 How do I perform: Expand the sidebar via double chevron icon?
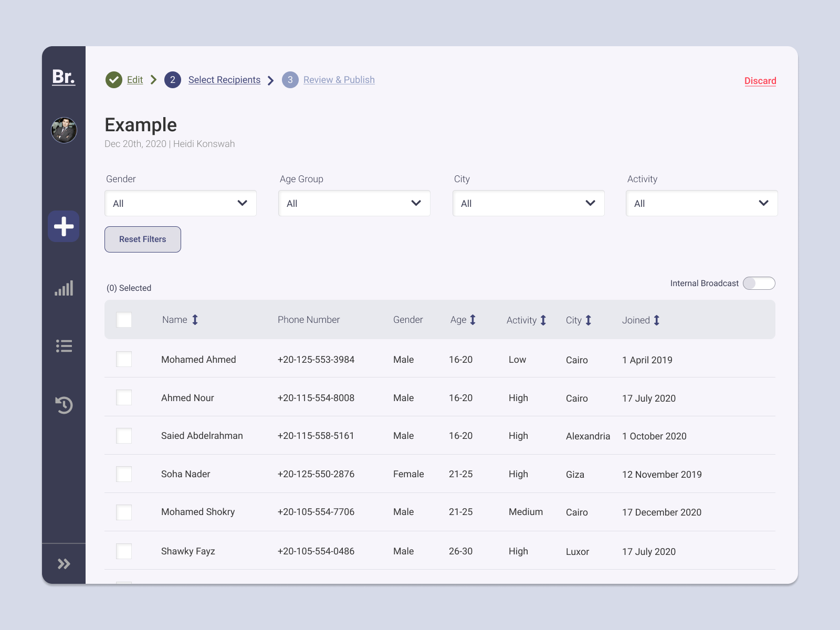[64, 563]
